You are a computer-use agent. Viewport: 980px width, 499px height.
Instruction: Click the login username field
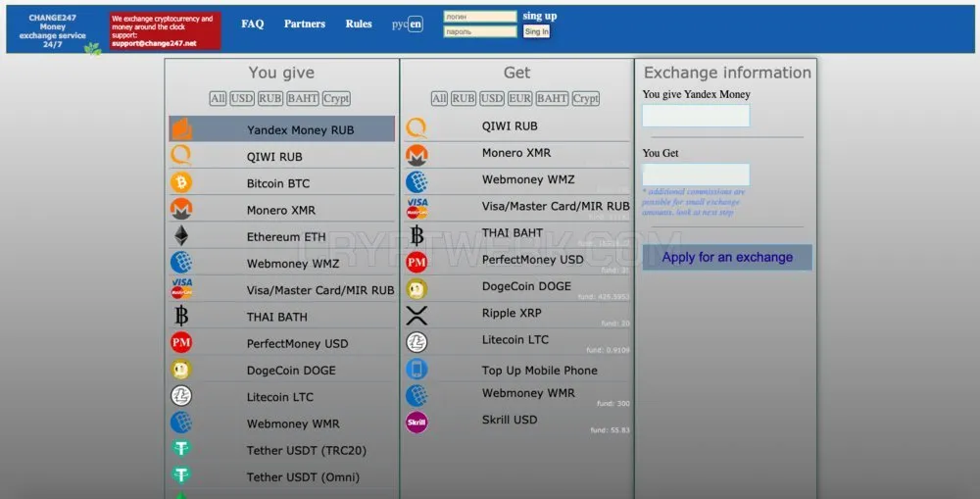(480, 17)
